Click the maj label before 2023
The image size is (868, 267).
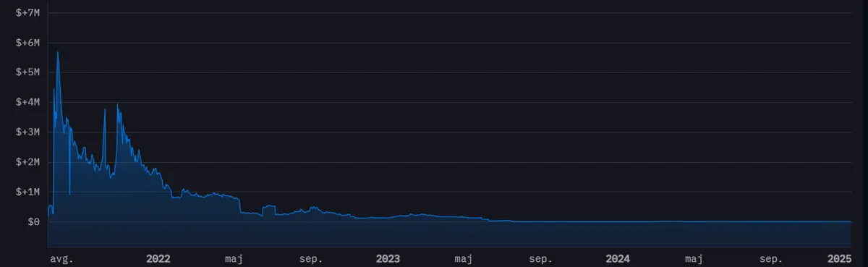(x=234, y=258)
